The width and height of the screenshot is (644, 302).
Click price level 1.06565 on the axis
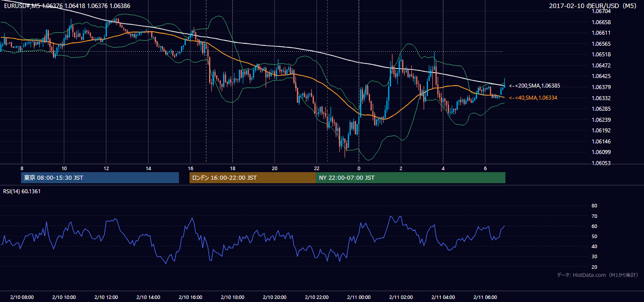(x=602, y=44)
